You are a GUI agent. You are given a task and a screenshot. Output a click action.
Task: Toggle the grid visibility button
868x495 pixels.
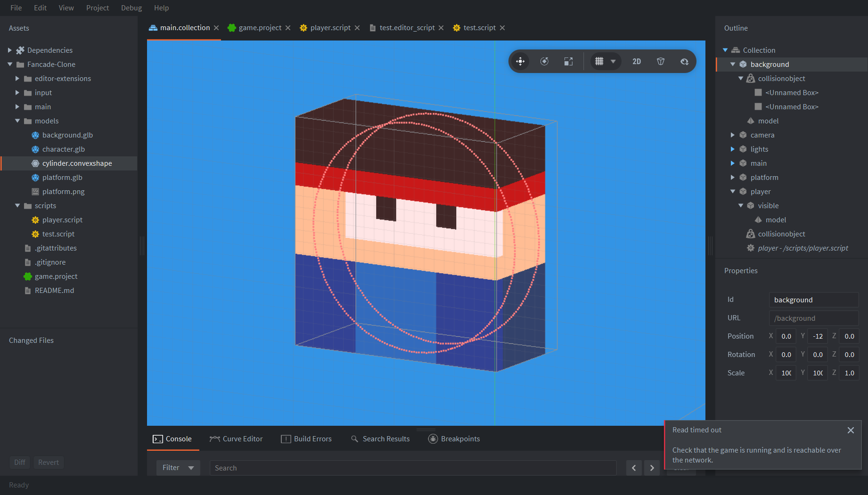click(x=599, y=61)
